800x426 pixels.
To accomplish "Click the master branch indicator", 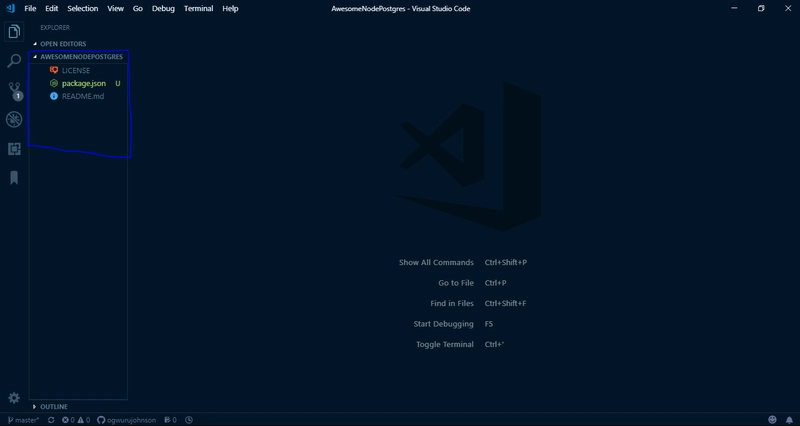I will point(23,420).
